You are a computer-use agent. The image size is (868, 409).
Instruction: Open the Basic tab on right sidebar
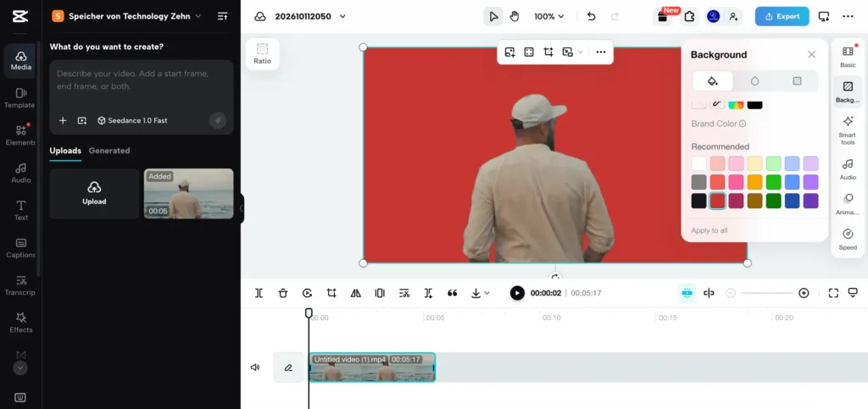[x=848, y=57]
